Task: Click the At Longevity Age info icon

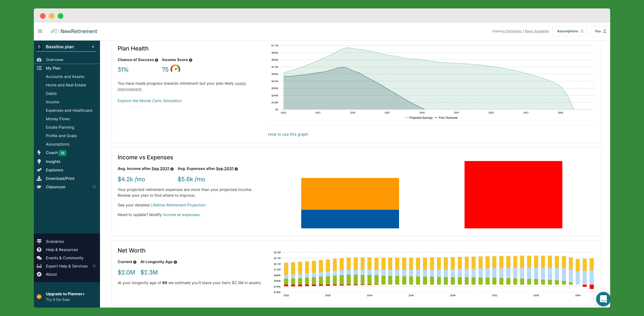Action: [x=175, y=262]
